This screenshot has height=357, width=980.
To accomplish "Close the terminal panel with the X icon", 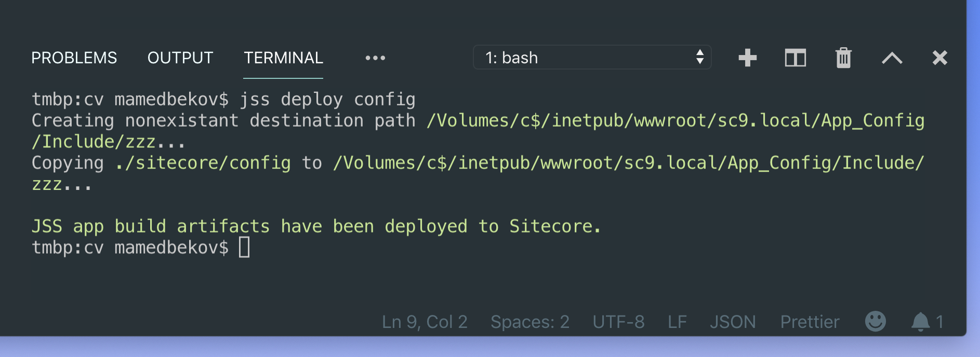I will pyautogui.click(x=939, y=58).
